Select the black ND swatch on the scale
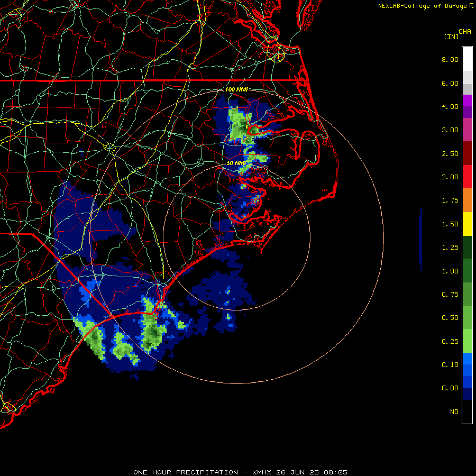Screen dimensions: 476x476 coord(467,411)
